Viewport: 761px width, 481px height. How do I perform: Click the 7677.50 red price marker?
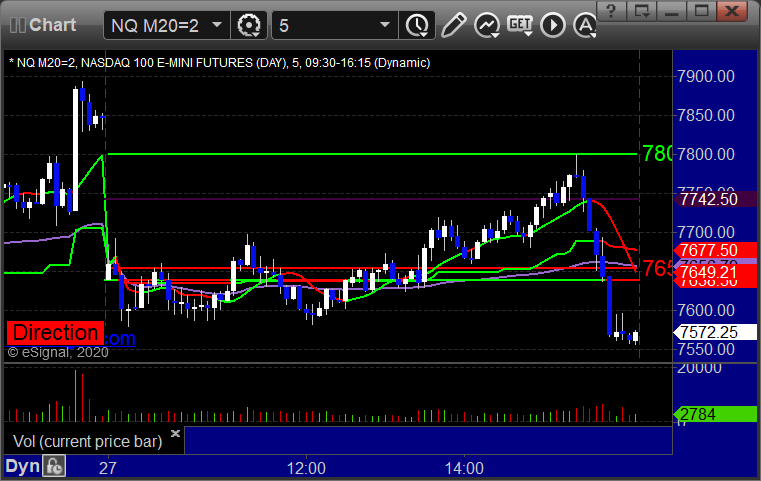tap(715, 250)
